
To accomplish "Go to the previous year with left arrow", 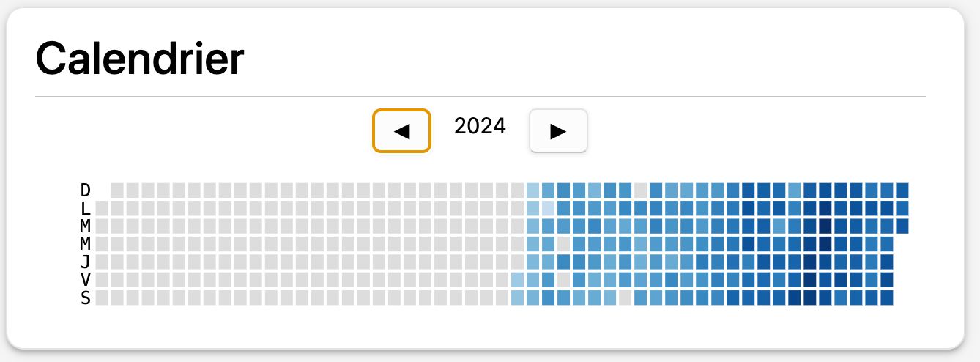I will 401,131.
